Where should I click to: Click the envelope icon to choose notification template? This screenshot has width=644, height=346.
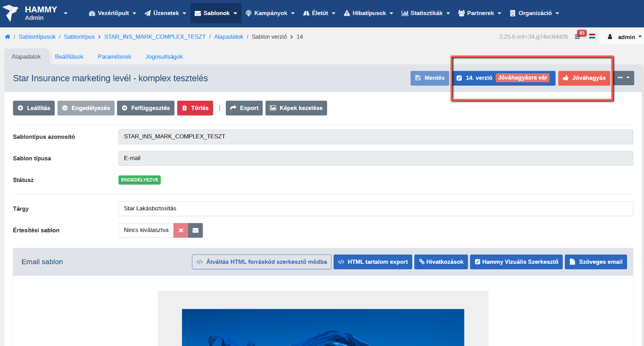click(x=195, y=230)
